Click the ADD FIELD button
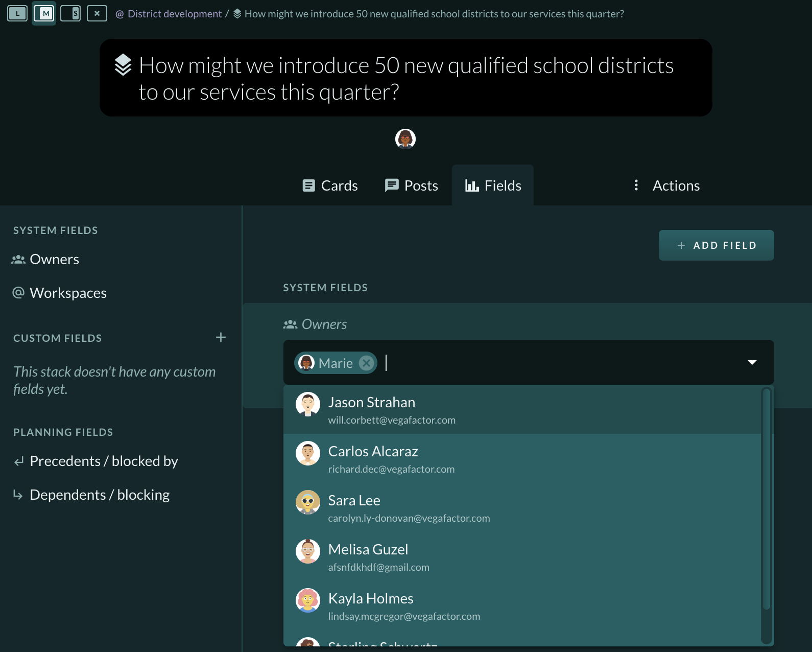Image resolution: width=812 pixels, height=652 pixels. (716, 245)
